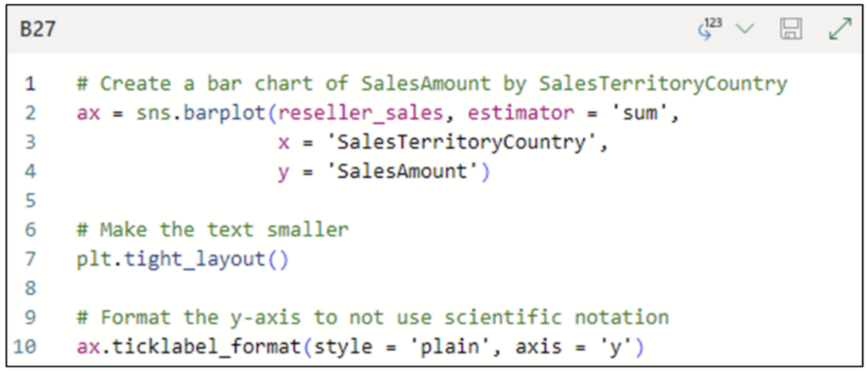
Task: Click line number 2 in gutter
Action: tap(30, 114)
